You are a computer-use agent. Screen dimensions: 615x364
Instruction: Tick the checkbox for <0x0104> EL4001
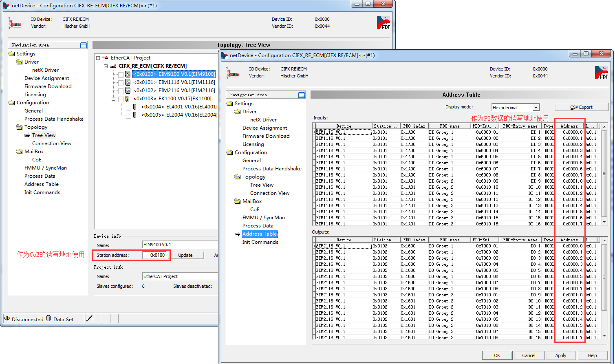(x=129, y=107)
